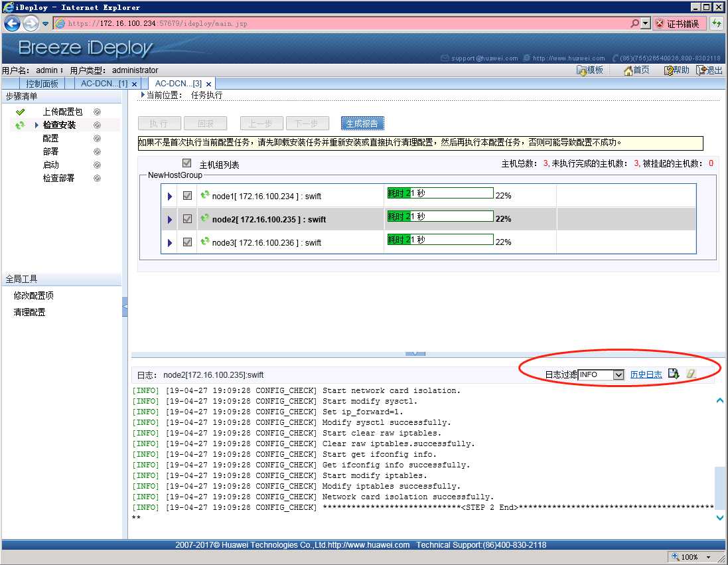The height and width of the screenshot is (565, 728).
Task: Click the log scroll-up chevron
Action: (719, 400)
